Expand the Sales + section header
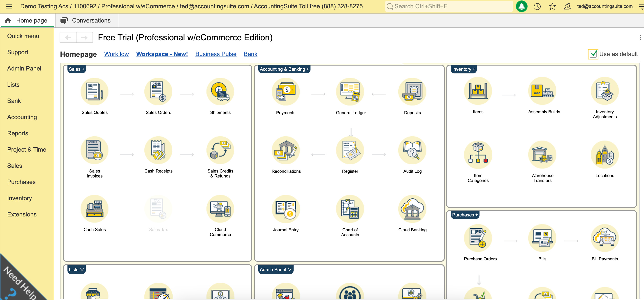Image resolution: width=644 pixels, height=300 pixels. pyautogui.click(x=76, y=69)
